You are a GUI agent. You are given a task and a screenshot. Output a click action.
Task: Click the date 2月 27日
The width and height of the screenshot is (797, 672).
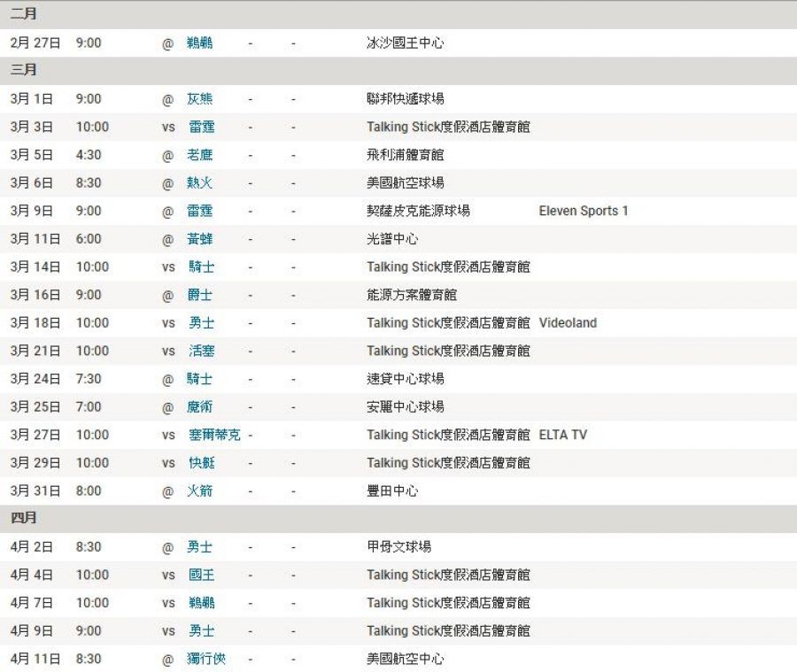(35, 43)
